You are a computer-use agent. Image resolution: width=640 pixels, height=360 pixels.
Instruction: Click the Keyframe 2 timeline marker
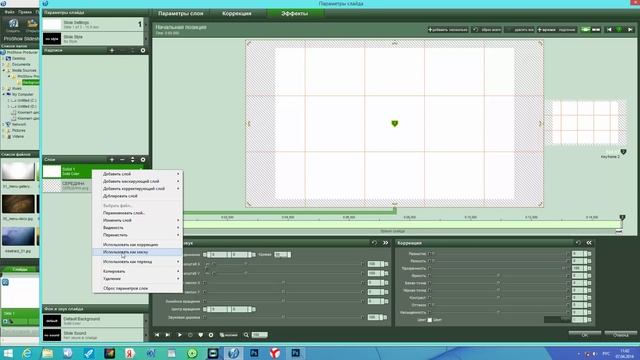pos(622,218)
